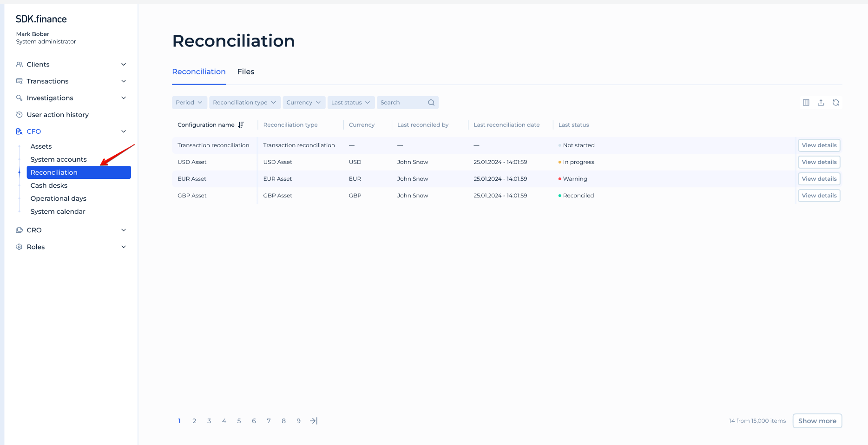Screen dimensions: 868x445
Task: Click the magnifier icon in the Search field
Action: click(431, 102)
